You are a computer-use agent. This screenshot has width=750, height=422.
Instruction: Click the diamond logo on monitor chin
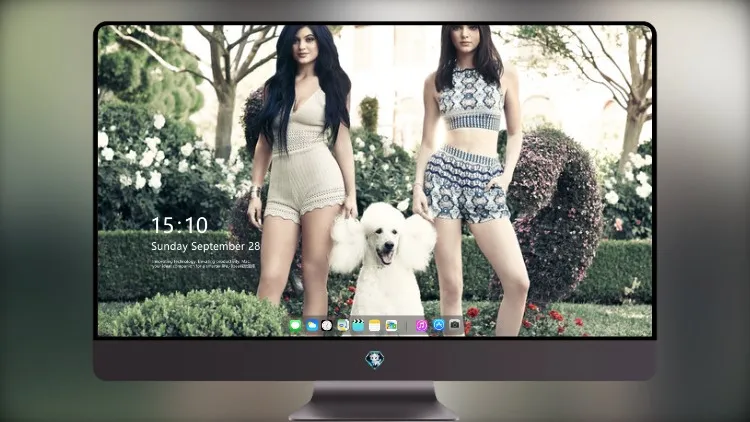(x=375, y=359)
